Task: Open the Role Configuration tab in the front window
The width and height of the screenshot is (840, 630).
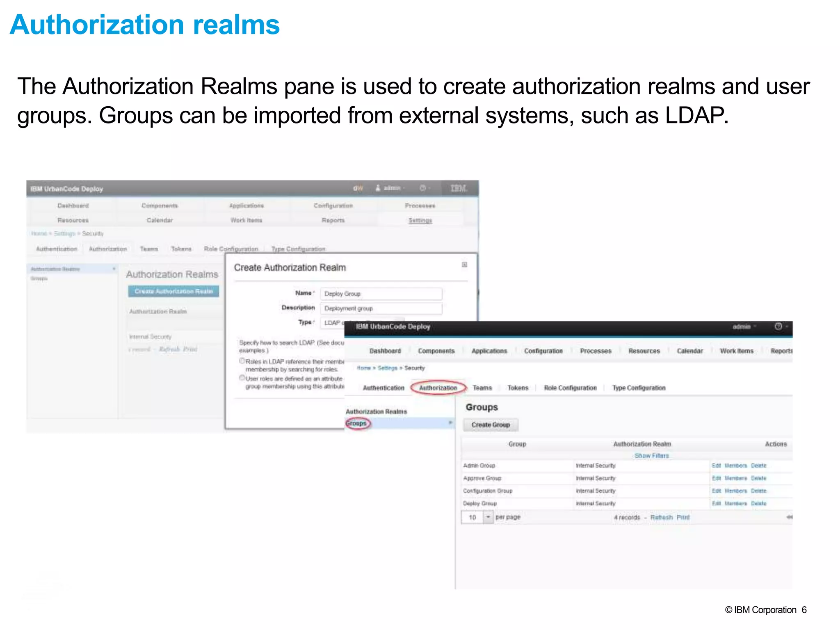Action: (570, 388)
